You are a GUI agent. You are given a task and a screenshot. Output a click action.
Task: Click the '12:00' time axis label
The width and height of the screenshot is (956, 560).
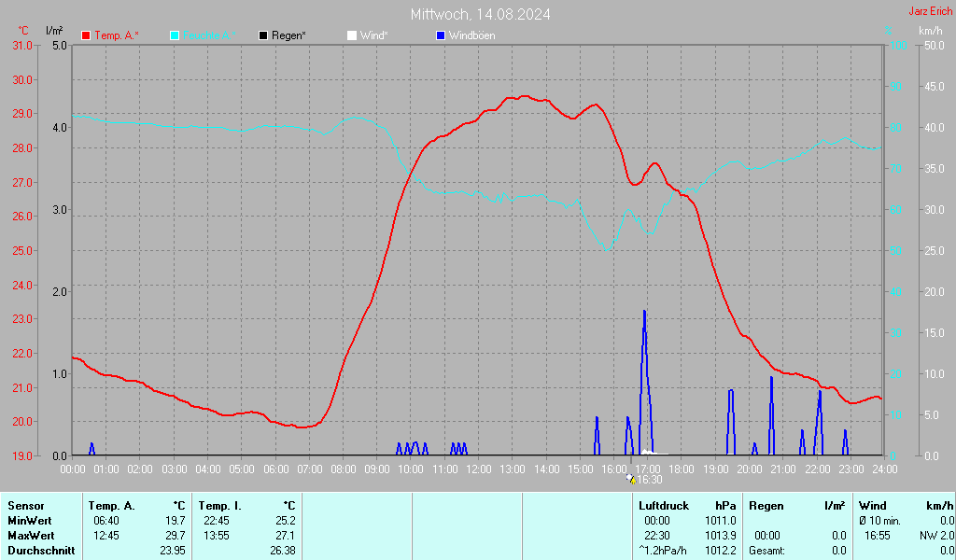(479, 469)
